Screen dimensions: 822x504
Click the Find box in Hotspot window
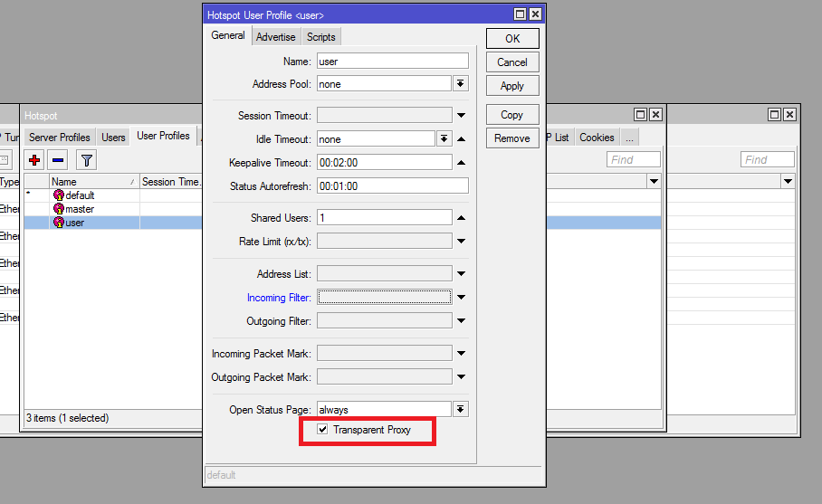[634, 160]
